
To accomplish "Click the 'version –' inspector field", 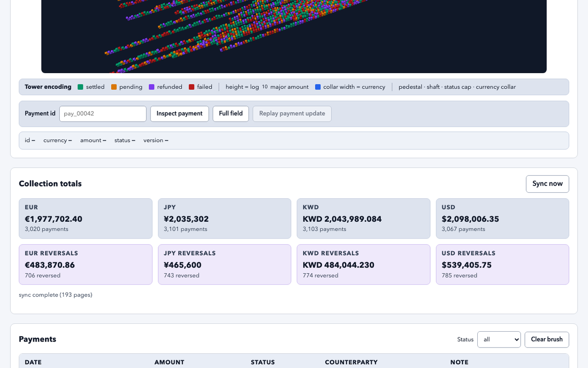I will point(156,140).
